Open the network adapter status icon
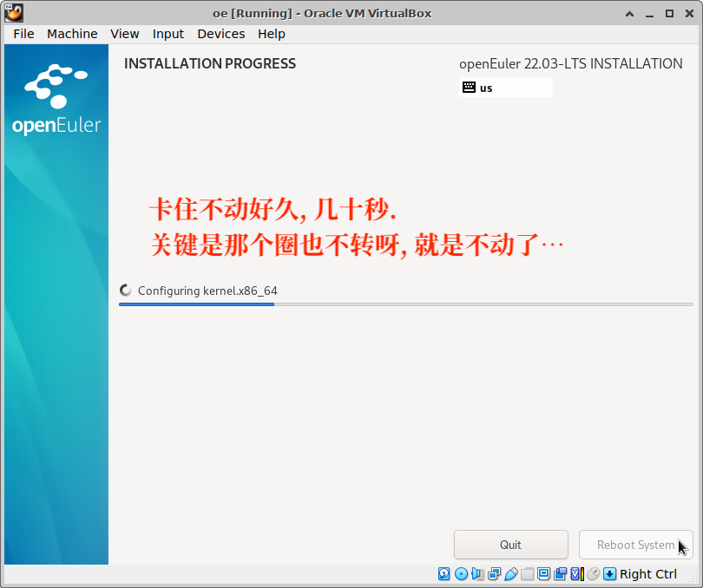 tap(494, 574)
